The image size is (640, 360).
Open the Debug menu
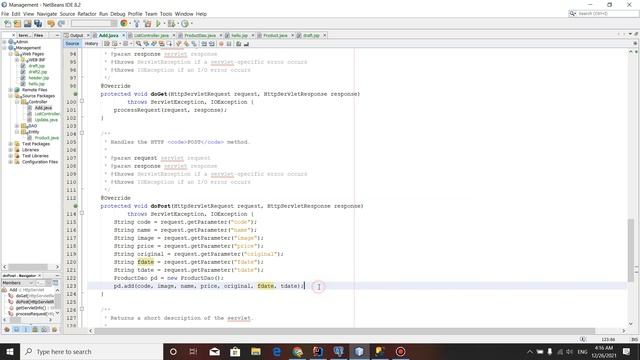tap(118, 14)
